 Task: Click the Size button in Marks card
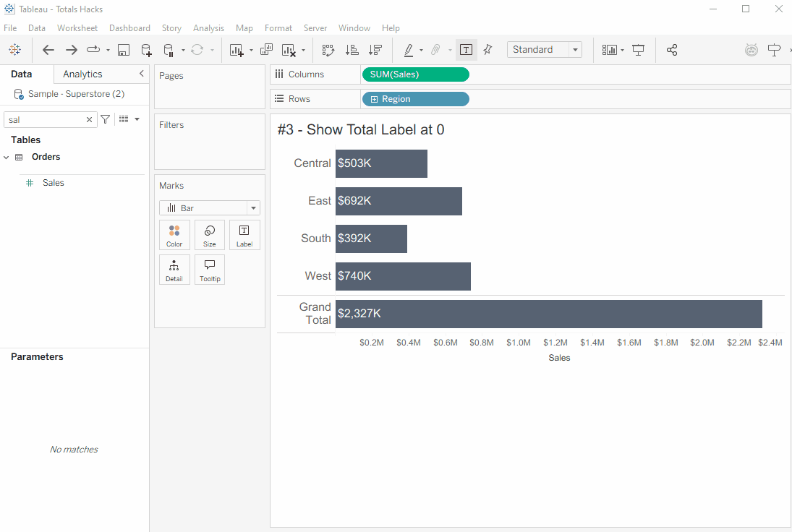click(209, 234)
